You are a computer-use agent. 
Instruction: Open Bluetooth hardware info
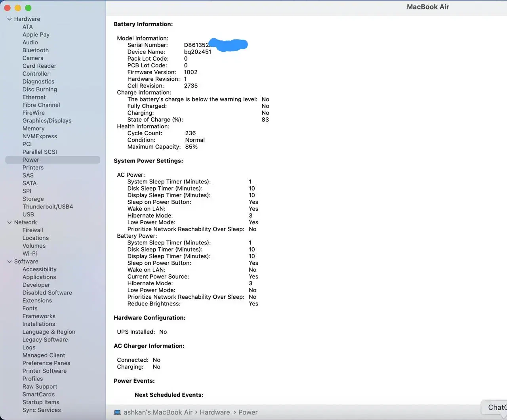coord(36,50)
